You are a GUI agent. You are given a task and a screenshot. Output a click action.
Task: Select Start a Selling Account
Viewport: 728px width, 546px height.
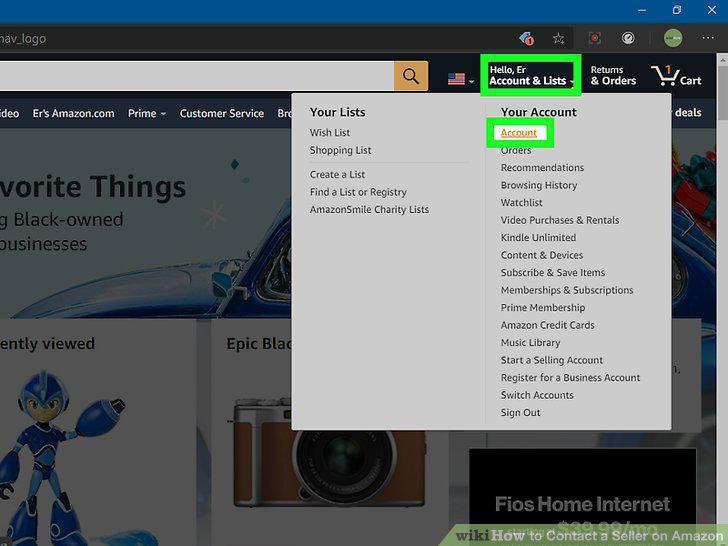552,360
